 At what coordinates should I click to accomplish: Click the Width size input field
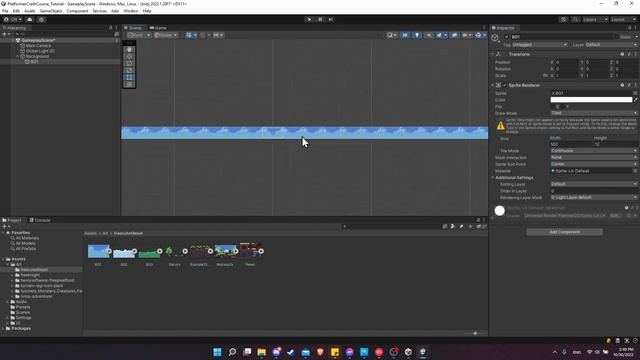tap(571, 144)
